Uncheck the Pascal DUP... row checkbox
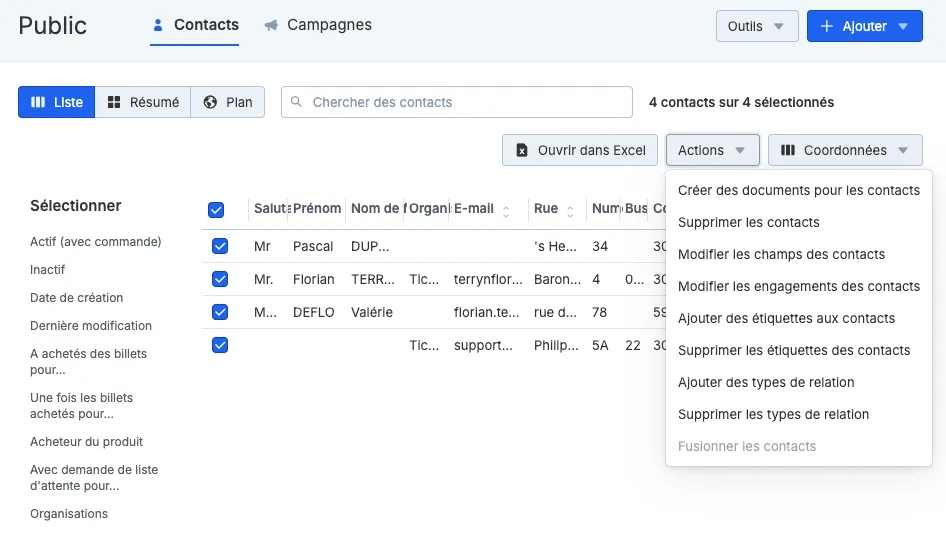 tap(220, 246)
